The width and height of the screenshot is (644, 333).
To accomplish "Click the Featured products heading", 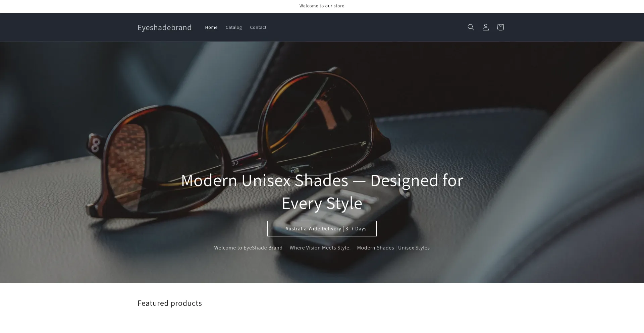I will 170,303.
